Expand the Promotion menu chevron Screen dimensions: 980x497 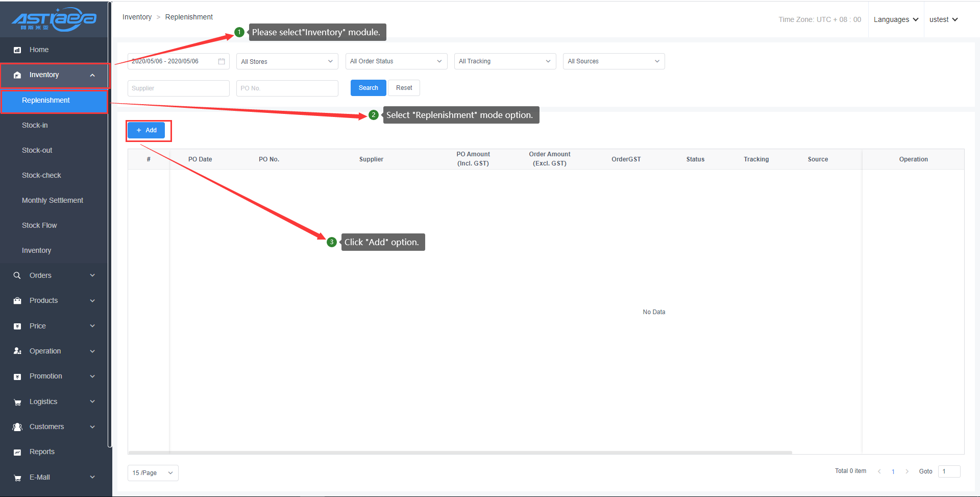tap(92, 376)
